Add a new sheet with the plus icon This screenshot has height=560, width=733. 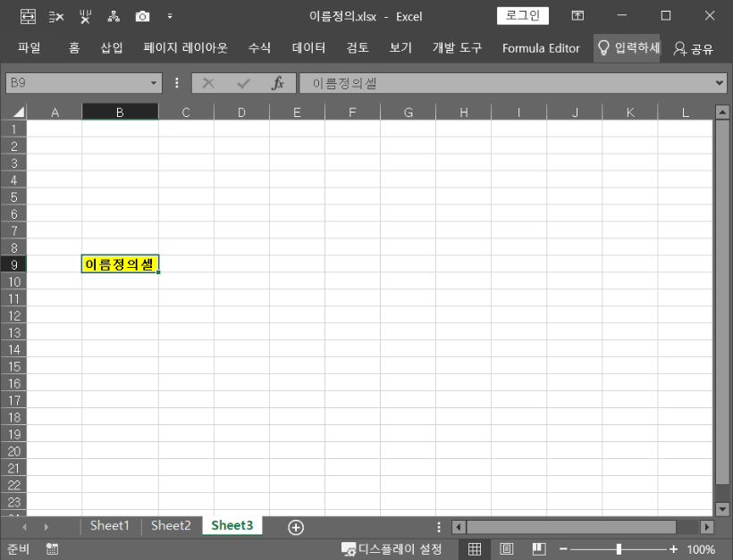[x=296, y=527]
